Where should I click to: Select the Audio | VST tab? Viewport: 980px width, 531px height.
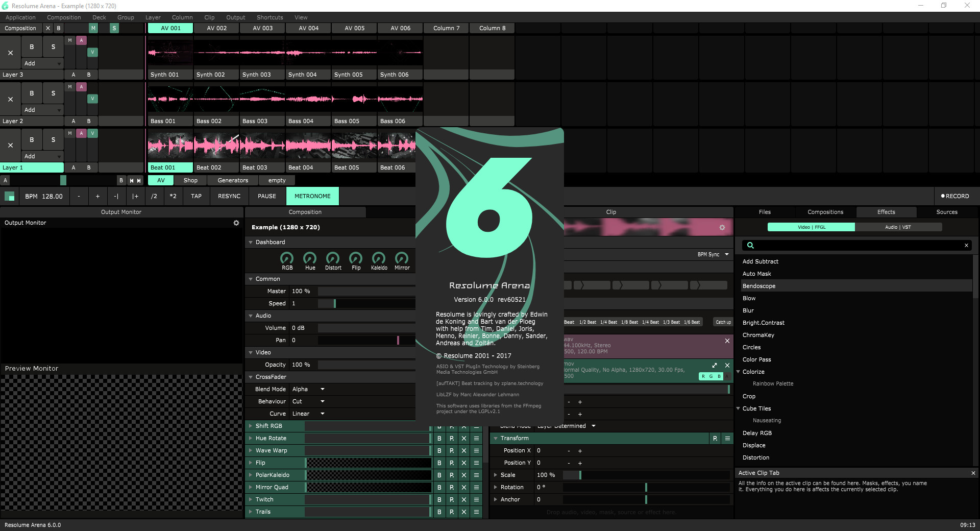(x=898, y=227)
